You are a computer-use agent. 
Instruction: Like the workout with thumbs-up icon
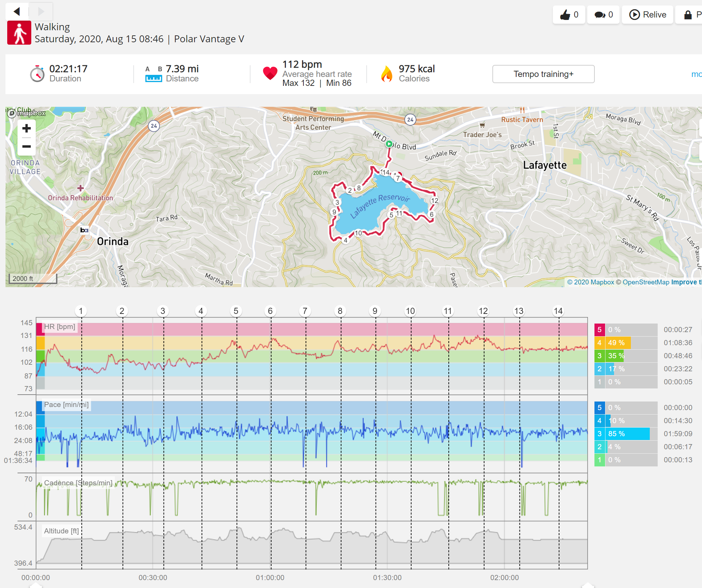pyautogui.click(x=569, y=15)
